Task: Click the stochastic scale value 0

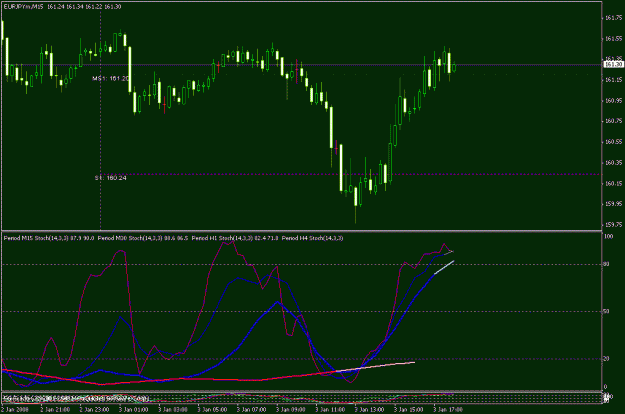Action: tap(605, 387)
